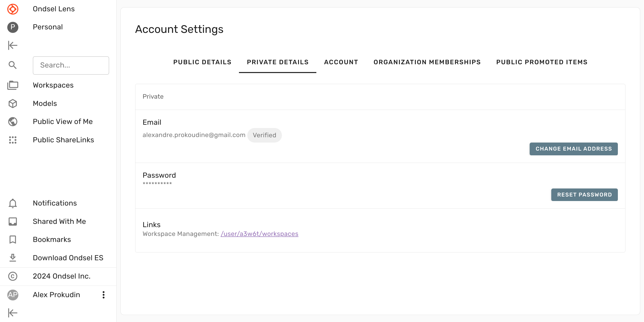Click the Personal workspace avatar icon
This screenshot has height=322, width=644.
pos(13,27)
